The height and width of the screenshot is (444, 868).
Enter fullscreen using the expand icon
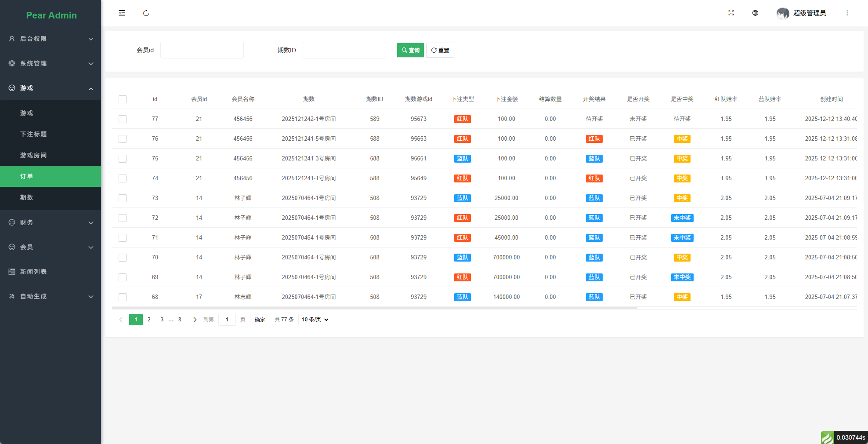point(731,13)
